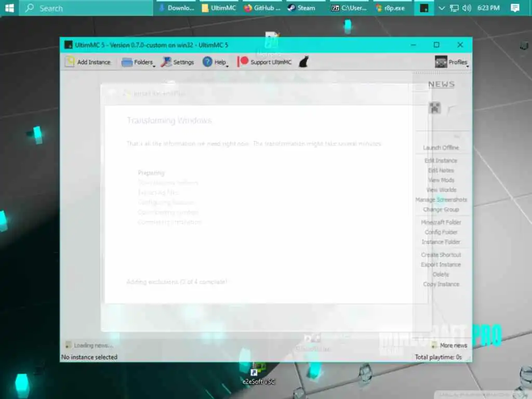The width and height of the screenshot is (532, 399).
Task: Click the More news button
Action: 449,345
